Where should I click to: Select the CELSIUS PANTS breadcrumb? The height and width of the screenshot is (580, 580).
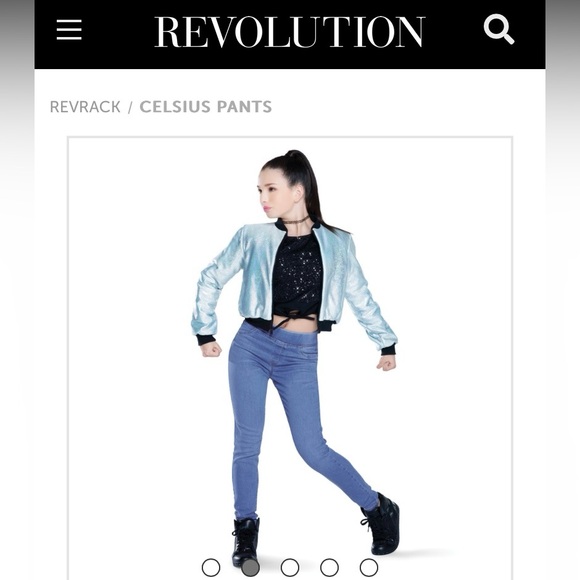(206, 107)
